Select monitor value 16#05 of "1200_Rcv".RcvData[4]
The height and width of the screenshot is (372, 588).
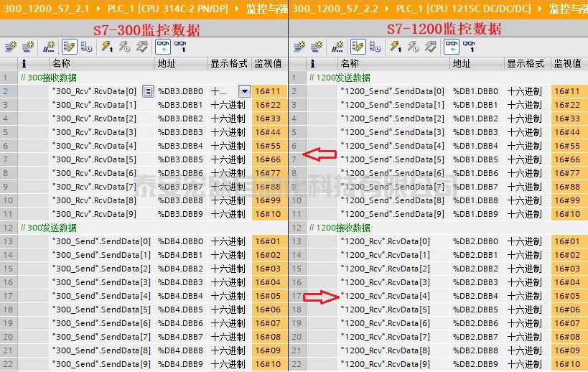pyautogui.click(x=567, y=296)
